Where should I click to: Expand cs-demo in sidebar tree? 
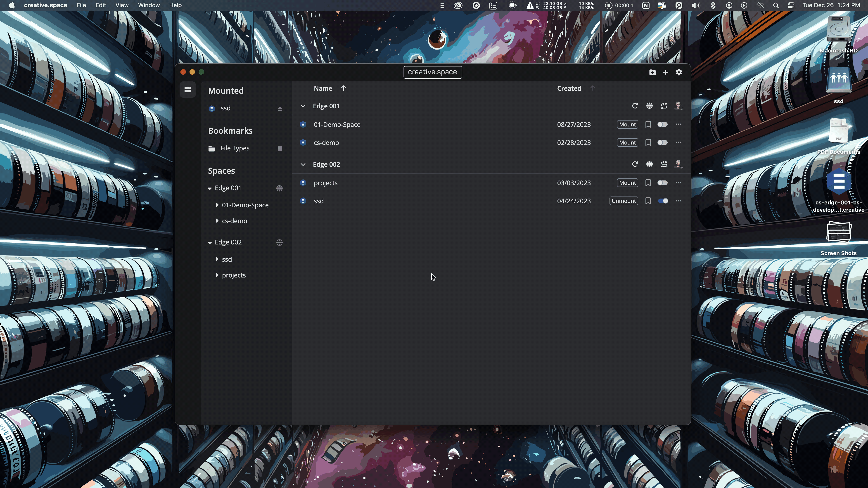tap(217, 221)
